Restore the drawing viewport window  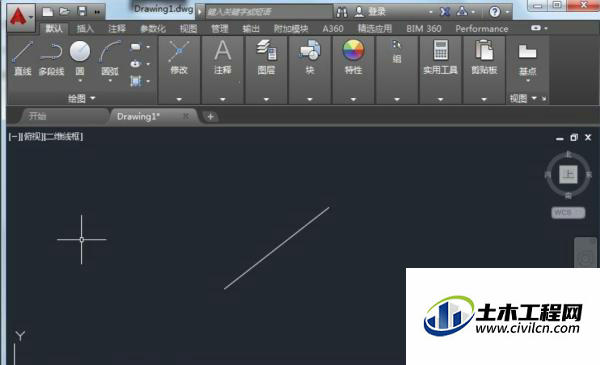click(574, 137)
